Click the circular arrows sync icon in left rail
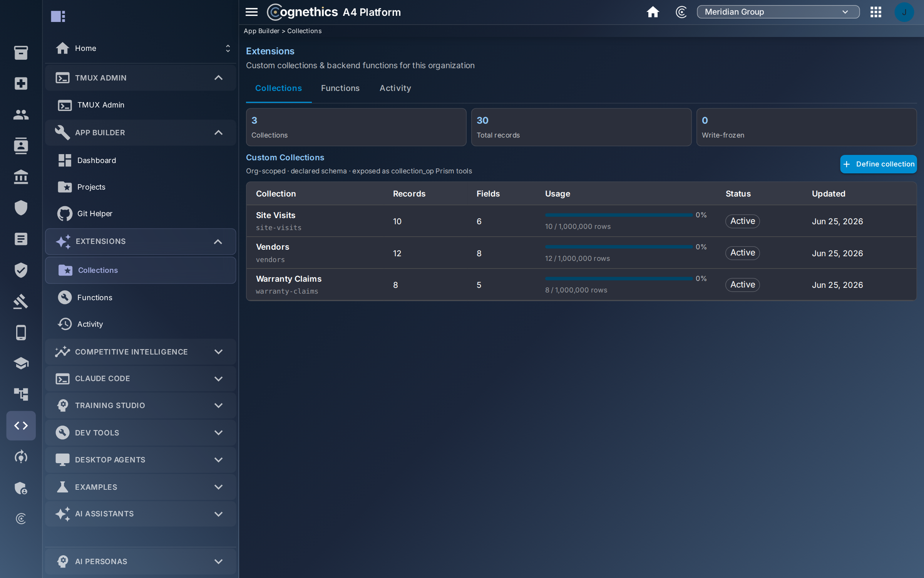 [x=21, y=457]
